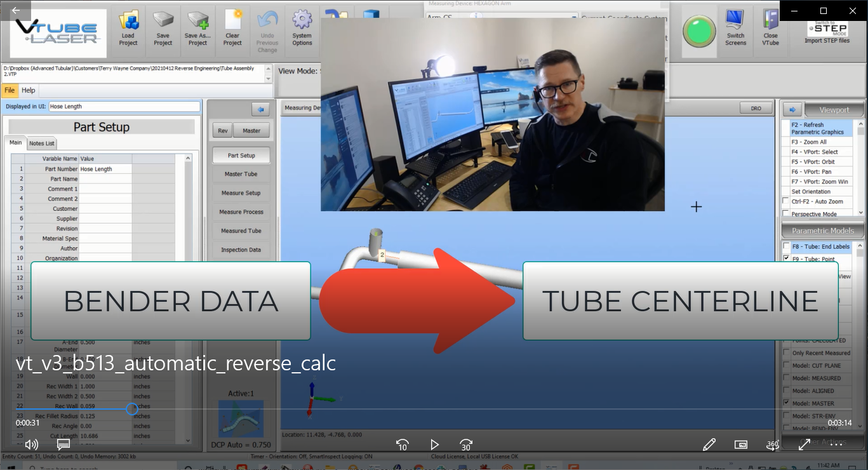Play the video
This screenshot has width=868, height=470.
click(434, 445)
